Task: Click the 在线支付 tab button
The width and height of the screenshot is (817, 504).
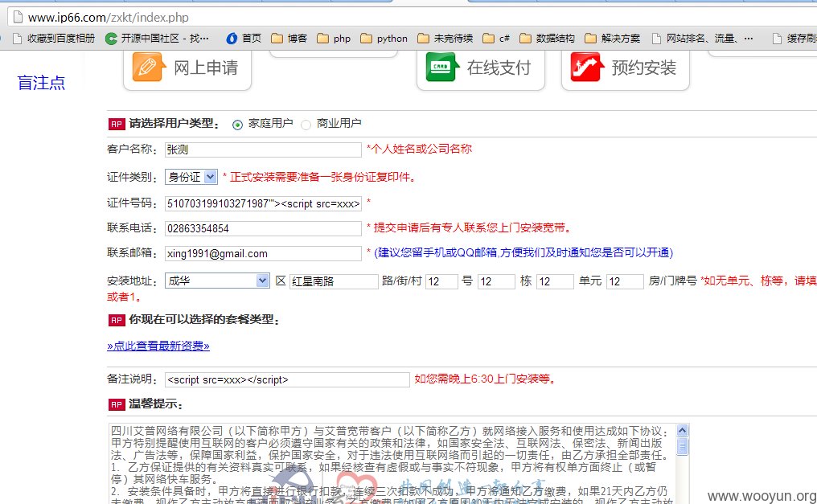Action: (481, 70)
